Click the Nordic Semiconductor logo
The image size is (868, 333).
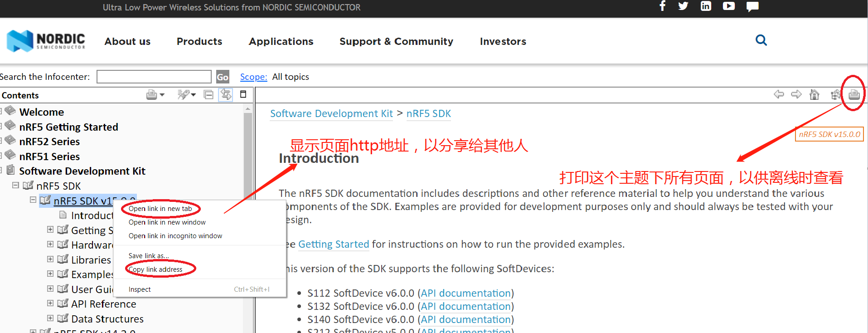click(46, 41)
